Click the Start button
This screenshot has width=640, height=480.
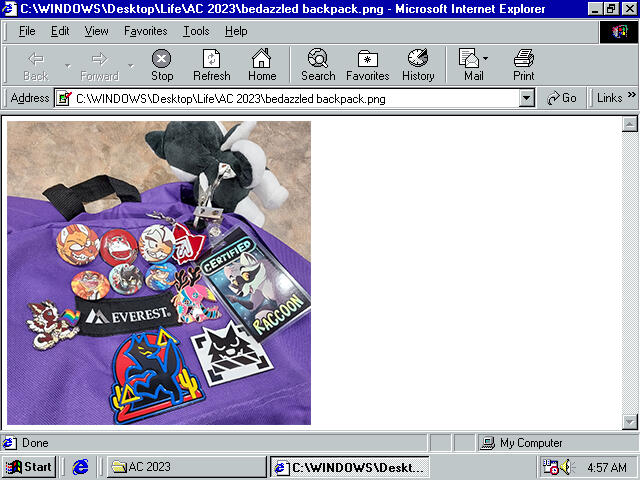(x=29, y=467)
